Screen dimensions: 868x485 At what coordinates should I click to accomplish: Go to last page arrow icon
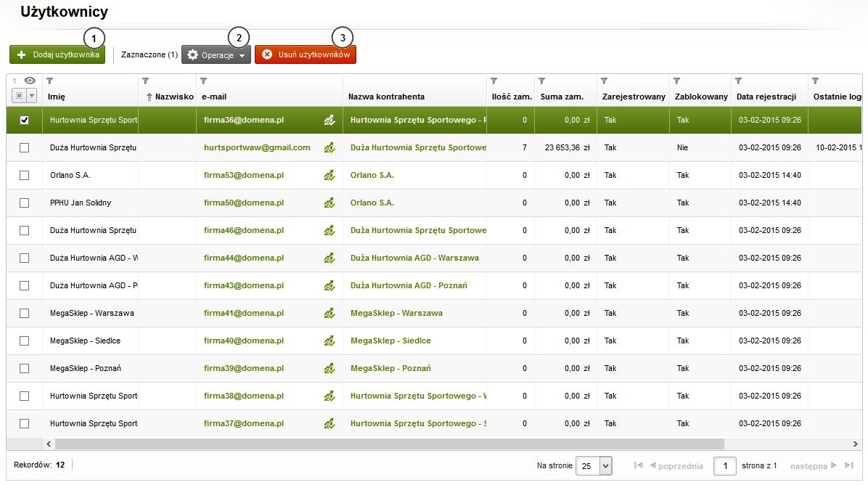pos(848,465)
